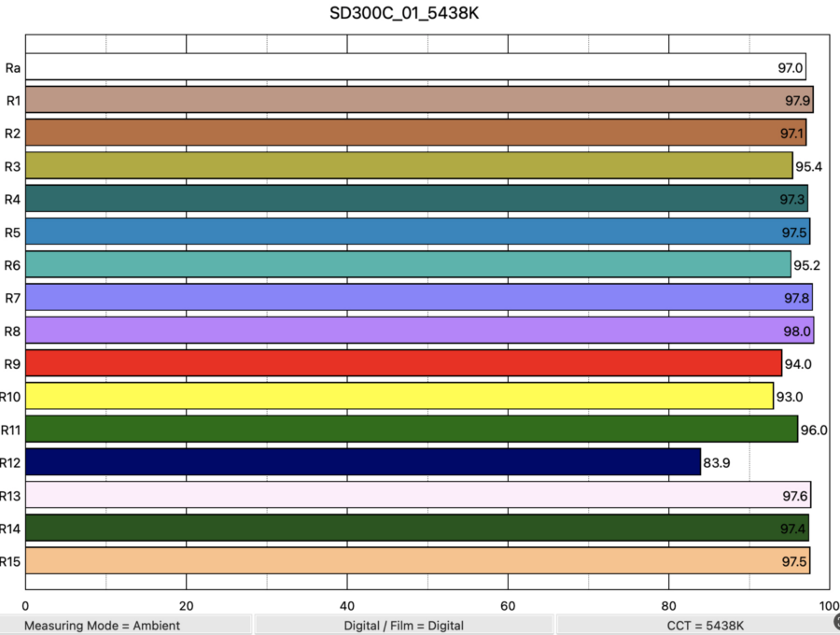
Task: Click the R6 turquoise bar
Action: coord(408,264)
